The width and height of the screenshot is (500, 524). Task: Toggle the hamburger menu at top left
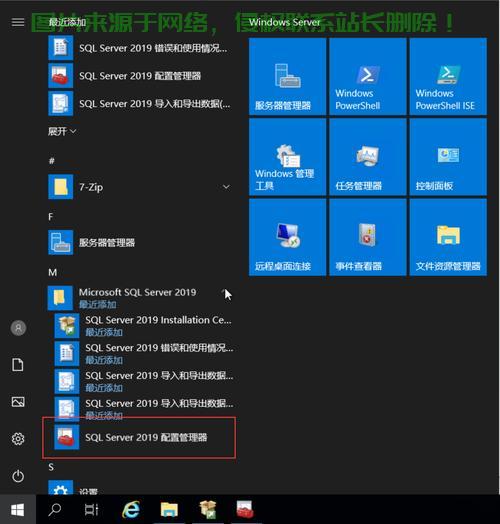point(18,22)
